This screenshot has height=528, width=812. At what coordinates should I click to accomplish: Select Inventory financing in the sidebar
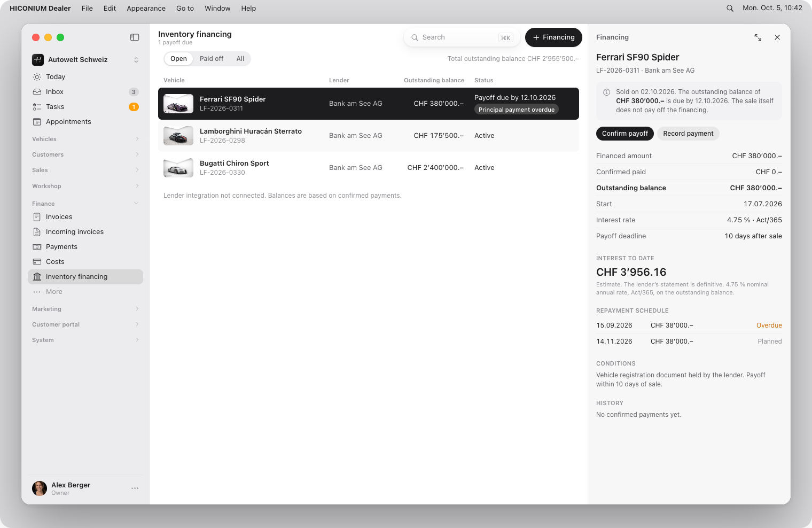(x=85, y=277)
